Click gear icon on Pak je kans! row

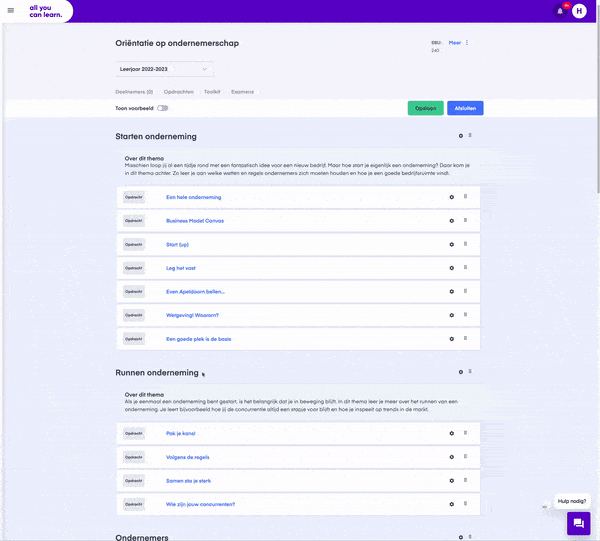[452, 433]
